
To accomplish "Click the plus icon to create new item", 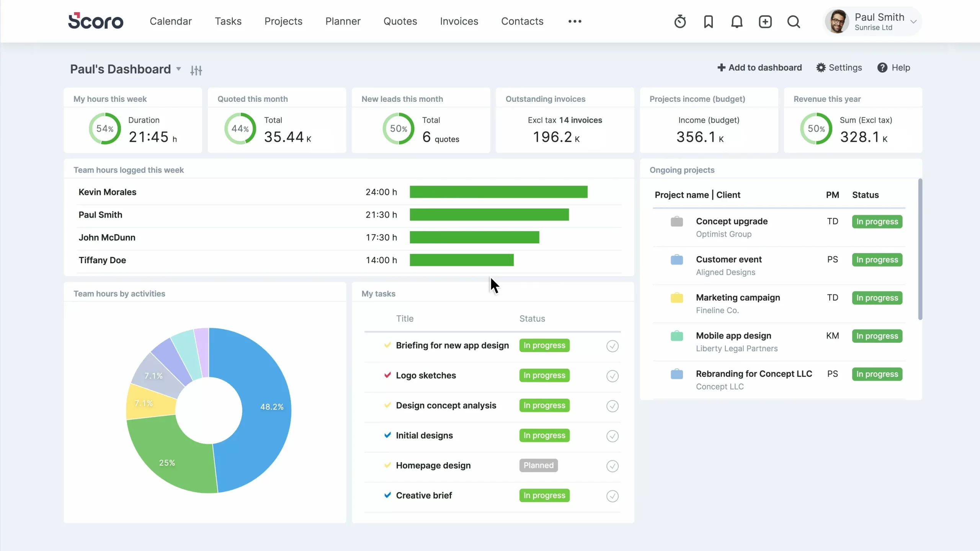I will [765, 21].
